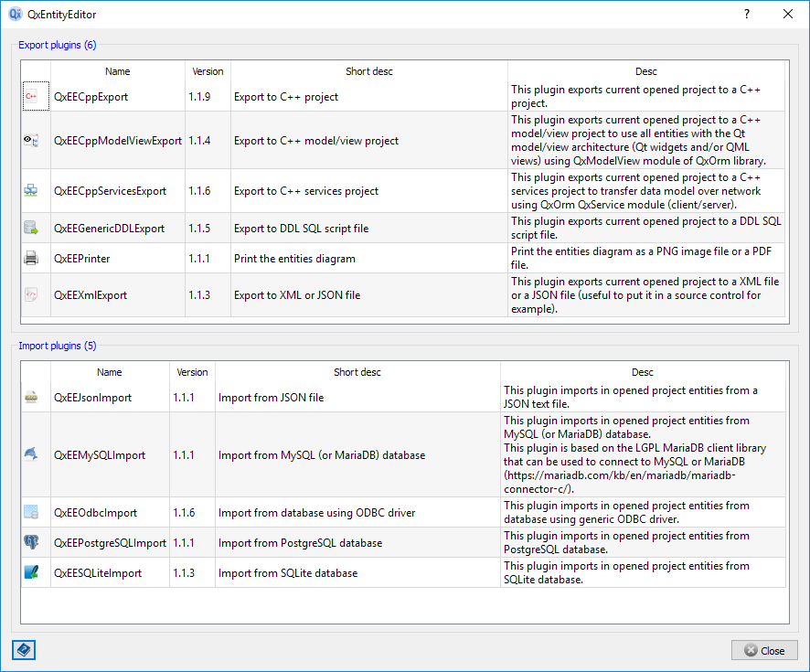Click the QxEEPrinter printer icon
Viewport: 810px width, 672px height.
(32, 259)
